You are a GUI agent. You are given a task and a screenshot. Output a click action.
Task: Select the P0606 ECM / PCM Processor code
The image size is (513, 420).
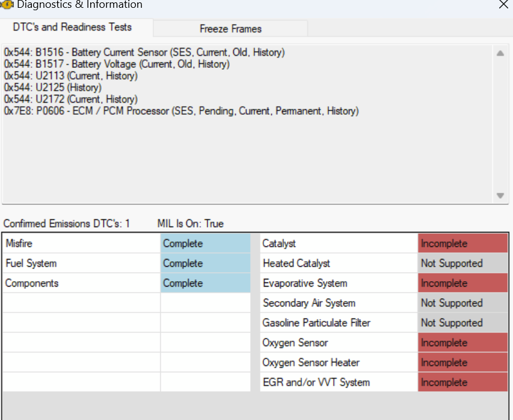[x=181, y=111]
